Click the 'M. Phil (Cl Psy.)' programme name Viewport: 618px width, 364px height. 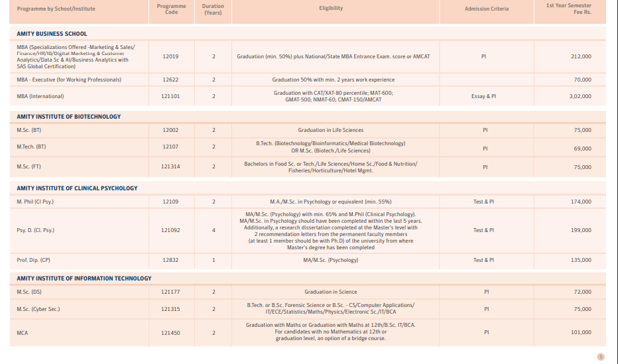click(35, 202)
